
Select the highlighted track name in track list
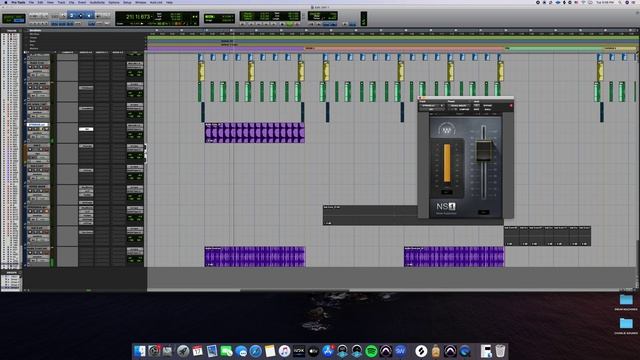(38, 125)
